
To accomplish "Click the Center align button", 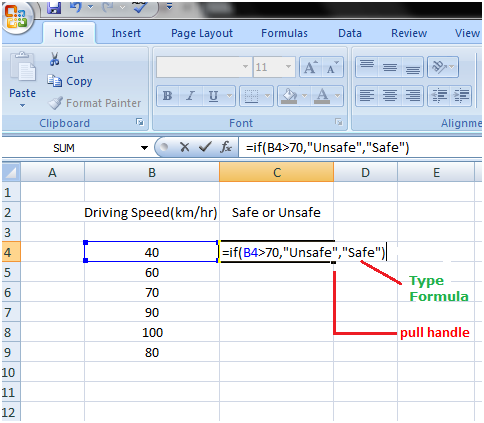I will tap(390, 96).
